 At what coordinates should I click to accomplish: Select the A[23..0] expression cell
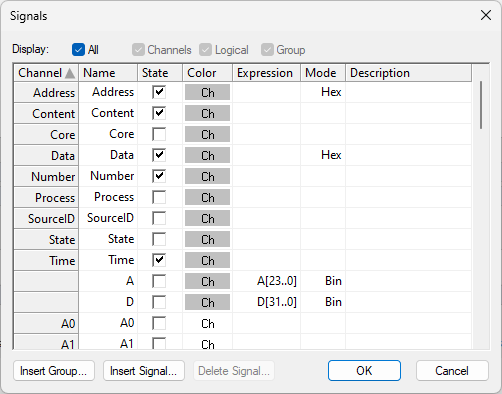click(266, 281)
